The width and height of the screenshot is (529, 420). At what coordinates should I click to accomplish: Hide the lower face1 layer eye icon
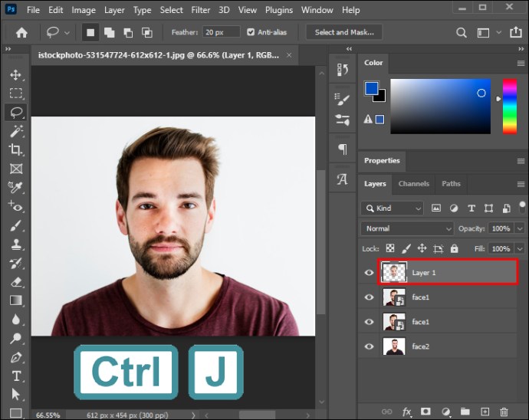(x=369, y=321)
